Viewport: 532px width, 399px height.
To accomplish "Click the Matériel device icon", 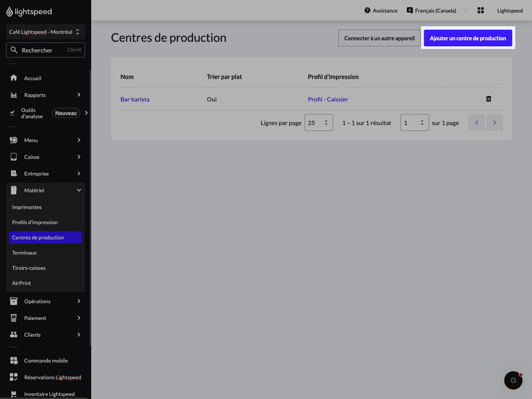I will point(14,190).
